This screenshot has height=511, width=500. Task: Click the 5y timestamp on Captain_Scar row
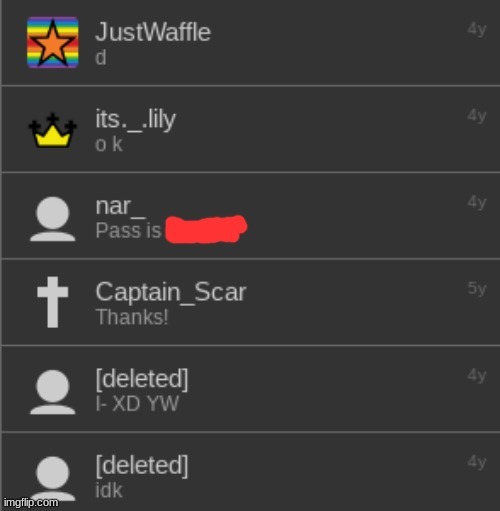pos(477,288)
